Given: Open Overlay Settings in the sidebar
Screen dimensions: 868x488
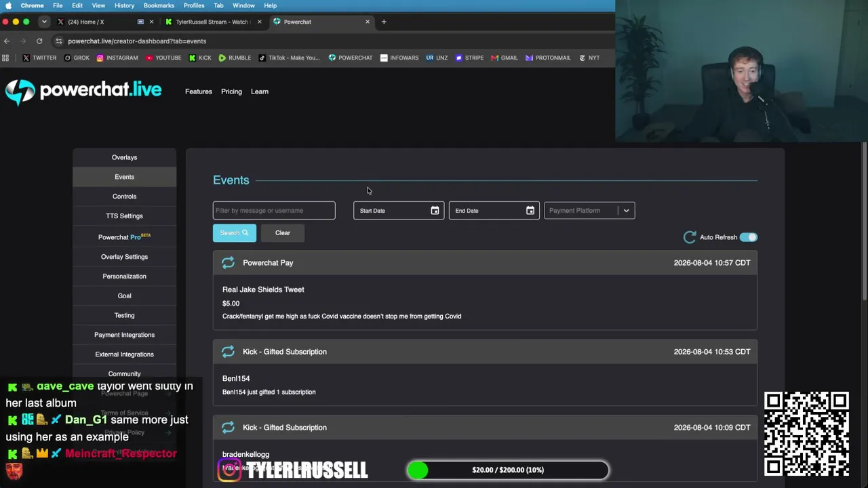Looking at the screenshot, I should click(124, 257).
